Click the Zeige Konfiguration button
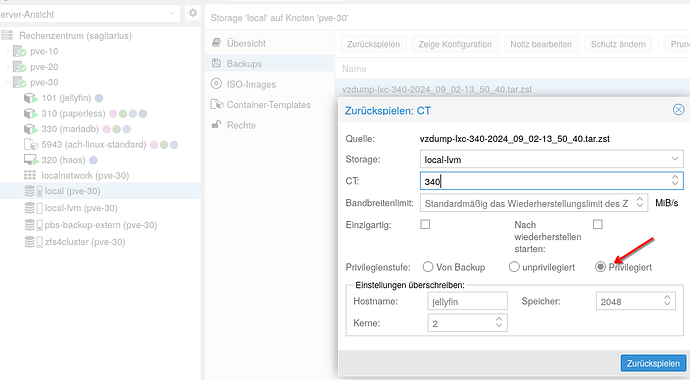Screen dimensions: 690x380 pos(455,44)
